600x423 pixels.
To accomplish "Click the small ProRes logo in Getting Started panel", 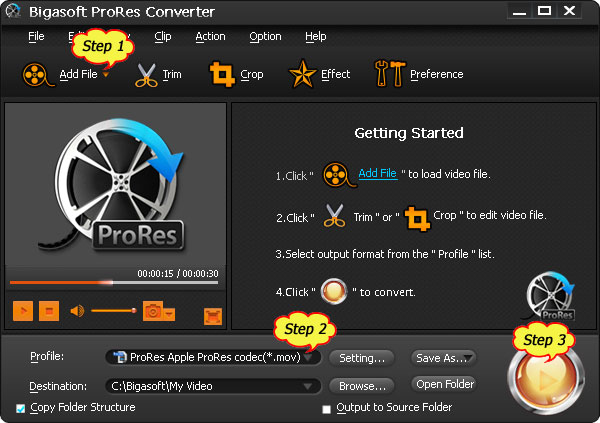I will [x=549, y=296].
